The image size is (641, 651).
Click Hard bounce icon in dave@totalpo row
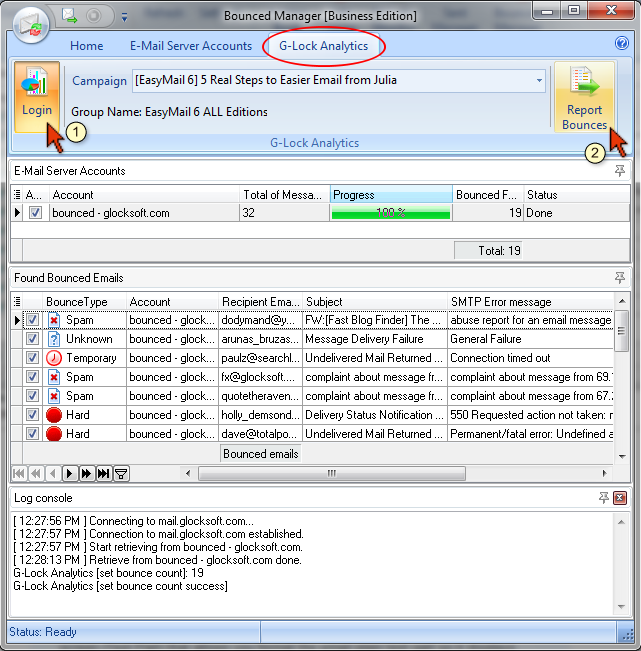coord(54,434)
